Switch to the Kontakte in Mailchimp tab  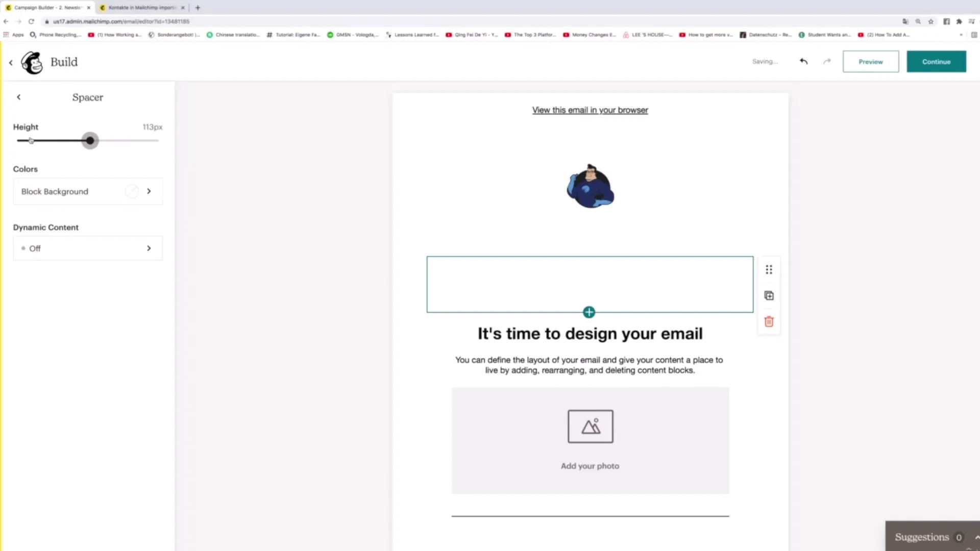pos(142,8)
